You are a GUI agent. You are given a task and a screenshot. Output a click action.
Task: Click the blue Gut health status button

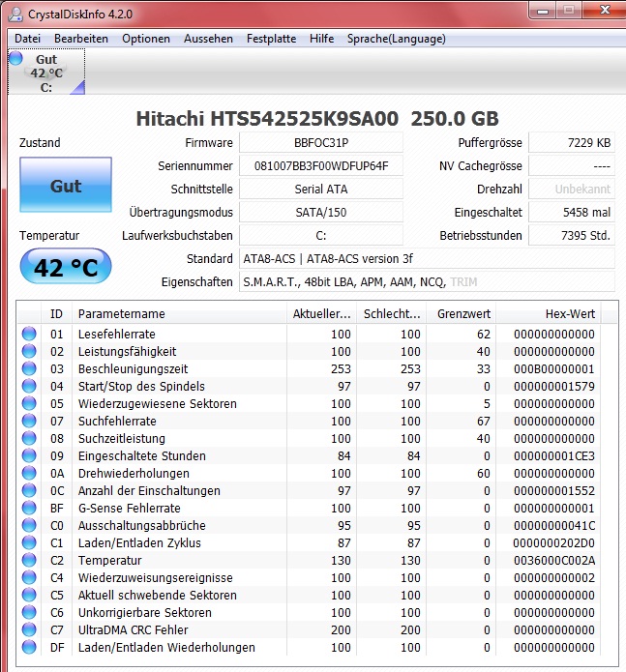pos(66,185)
